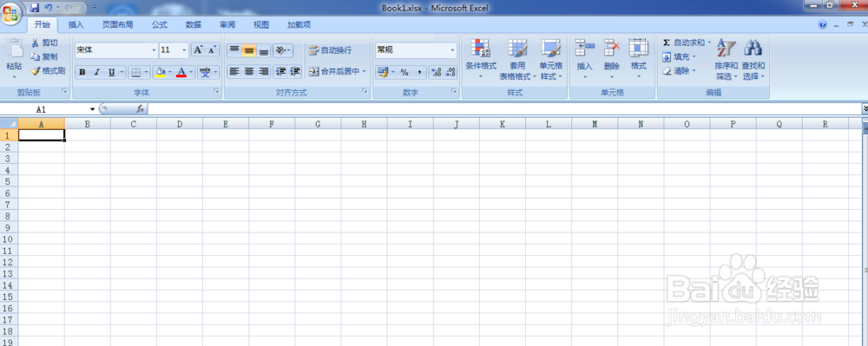Open the blue help question icon
The width and height of the screenshot is (868, 346).
822,25
